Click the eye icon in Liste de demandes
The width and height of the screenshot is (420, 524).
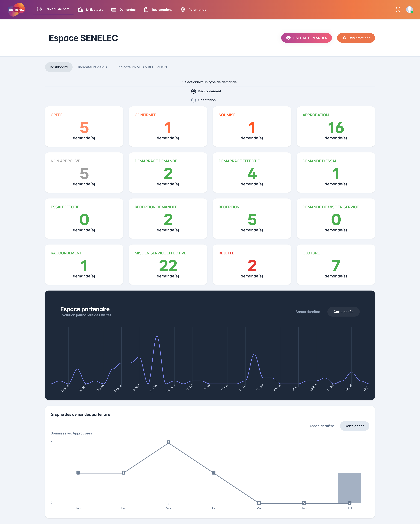tap(288, 38)
